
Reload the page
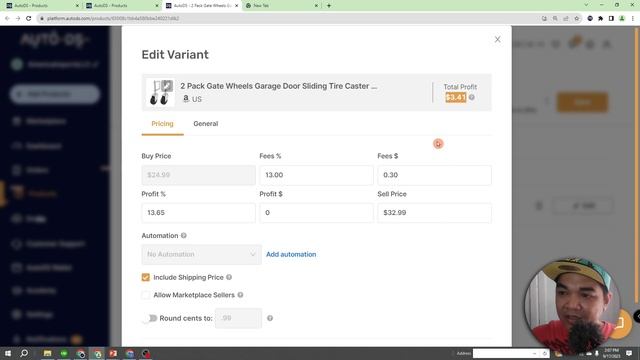[29, 18]
